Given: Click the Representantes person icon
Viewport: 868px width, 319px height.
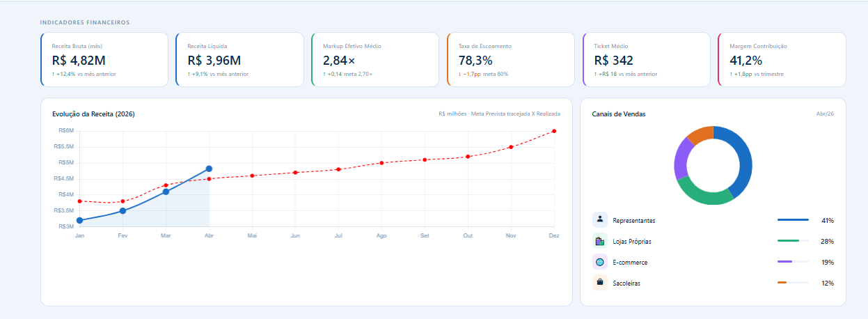Looking at the screenshot, I should pos(600,220).
